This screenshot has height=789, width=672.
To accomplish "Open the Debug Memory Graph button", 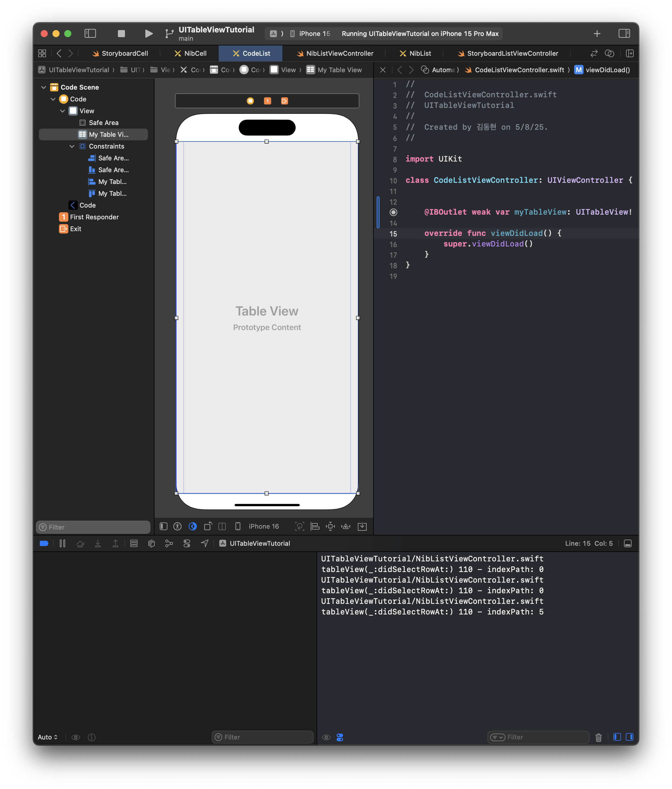I will click(x=169, y=543).
